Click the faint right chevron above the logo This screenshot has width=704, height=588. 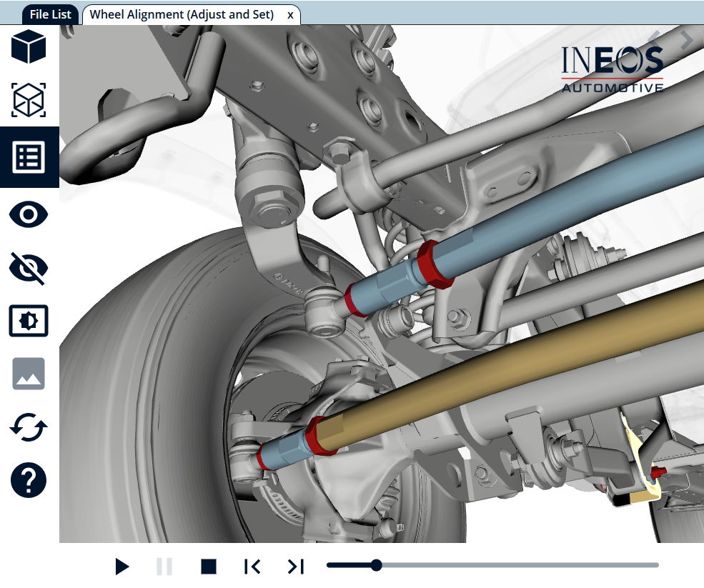[687, 40]
